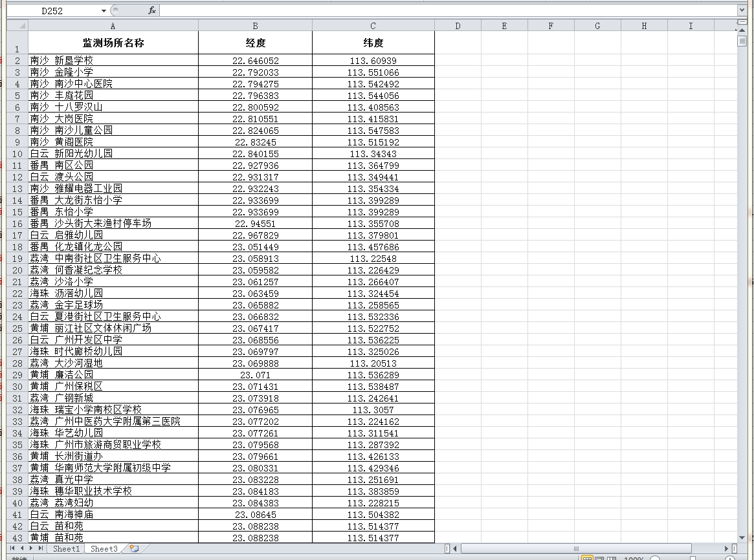754x560 pixels.
Task: Open the Name Box dropdown arrow
Action: [104, 10]
